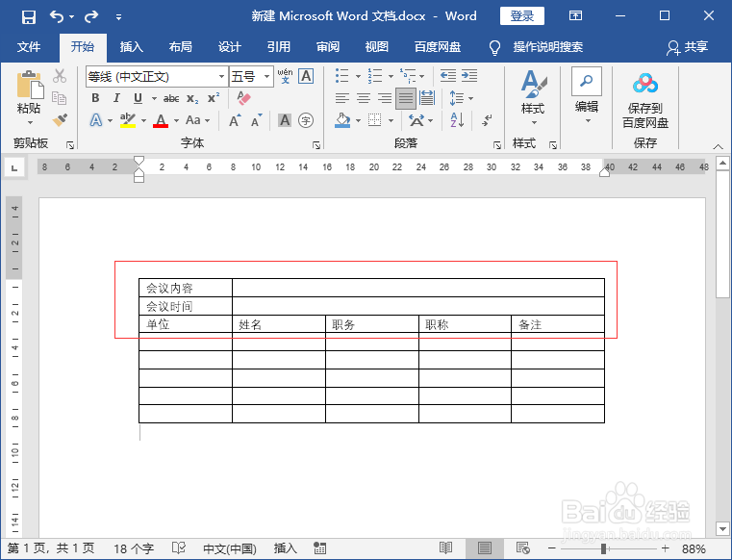Select the Format Painter brush
The image size is (732, 560).
click(x=60, y=120)
